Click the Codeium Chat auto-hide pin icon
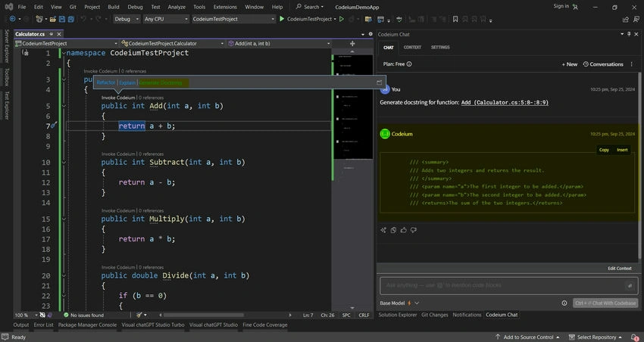Image resolution: width=644 pixels, height=342 pixels. pos(629,34)
